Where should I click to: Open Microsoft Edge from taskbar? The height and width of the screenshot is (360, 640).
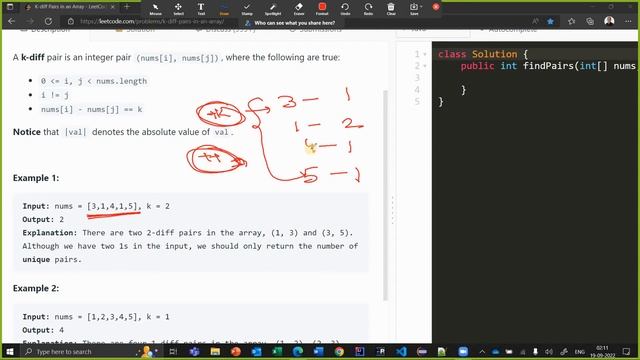(298, 351)
